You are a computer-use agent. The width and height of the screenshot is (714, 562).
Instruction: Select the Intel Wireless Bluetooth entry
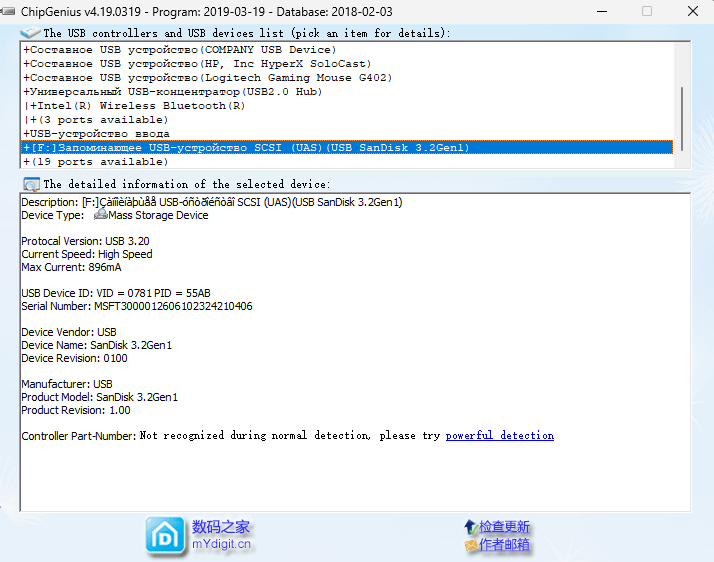coord(347,106)
